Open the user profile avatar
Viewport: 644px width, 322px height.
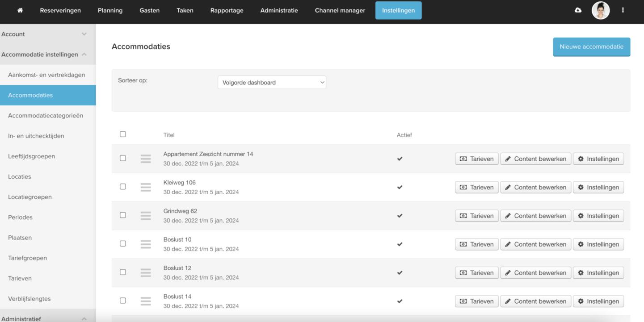[600, 10]
